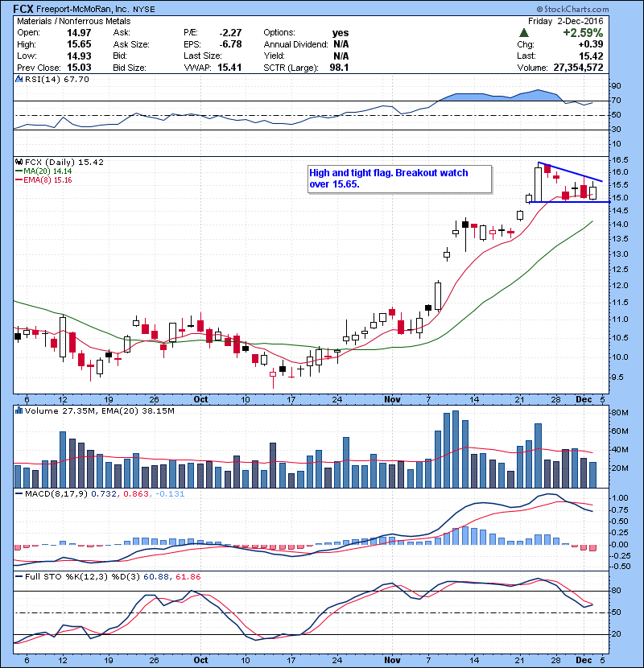Image resolution: width=644 pixels, height=668 pixels.
Task: Click the 'Oct' label on price chart axis
Action: [x=200, y=399]
